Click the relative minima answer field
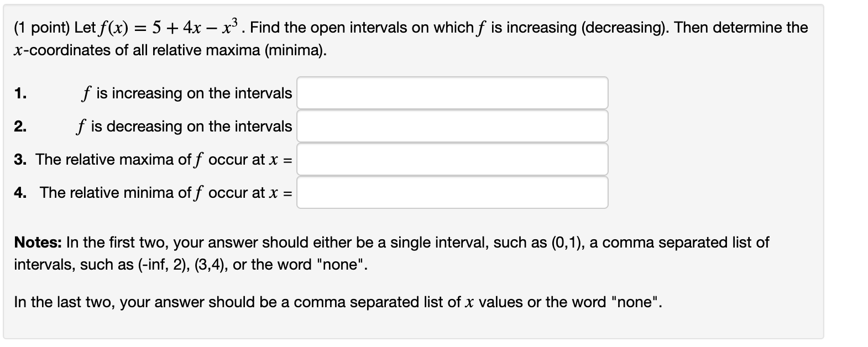The height and width of the screenshot is (347, 868). tap(452, 192)
